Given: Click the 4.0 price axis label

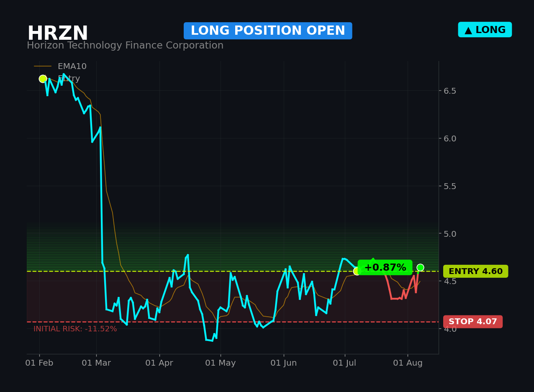Looking at the screenshot, I should click(450, 329).
